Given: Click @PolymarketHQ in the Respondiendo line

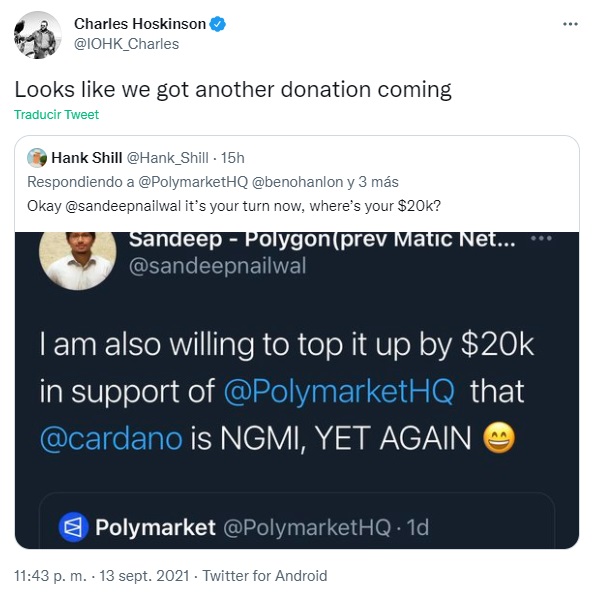Looking at the screenshot, I should pyautogui.click(x=193, y=182).
